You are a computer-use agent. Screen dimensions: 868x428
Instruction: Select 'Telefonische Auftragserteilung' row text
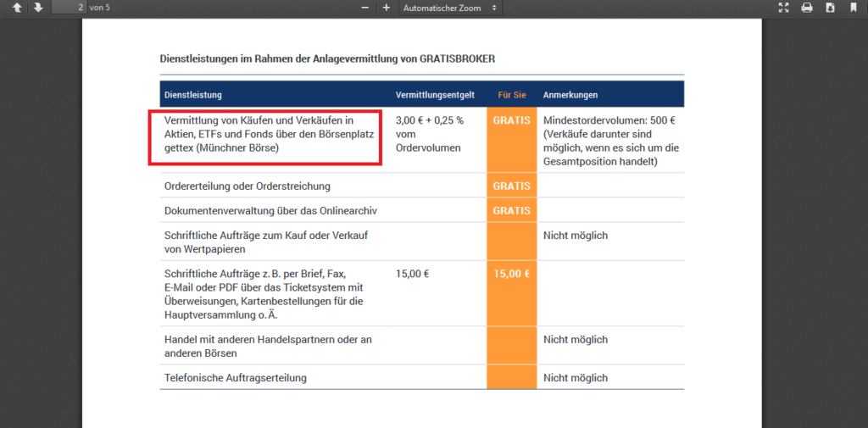click(236, 378)
